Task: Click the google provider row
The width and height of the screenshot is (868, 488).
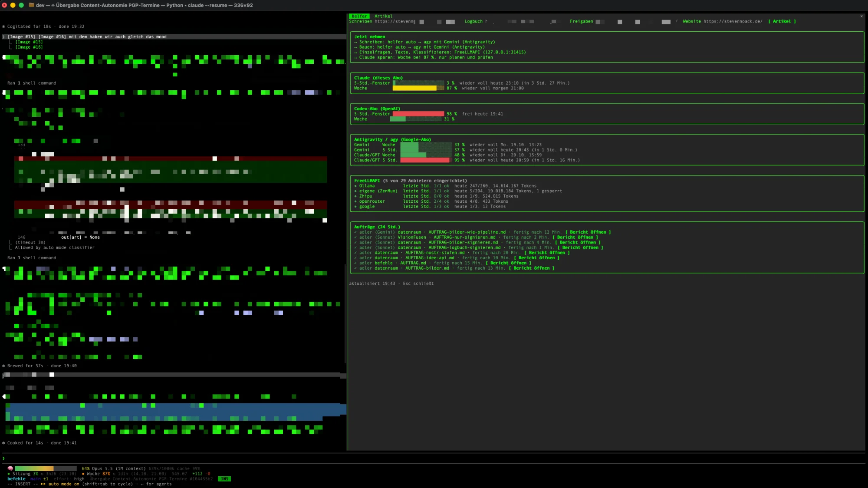Action: tap(430, 207)
